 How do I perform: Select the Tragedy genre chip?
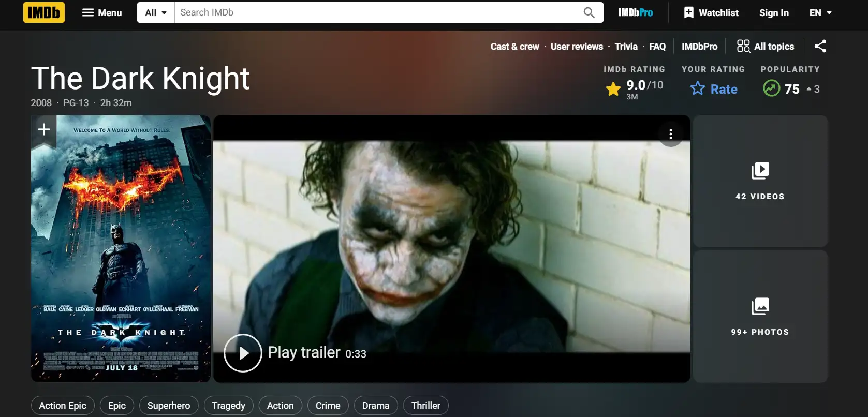(229, 406)
